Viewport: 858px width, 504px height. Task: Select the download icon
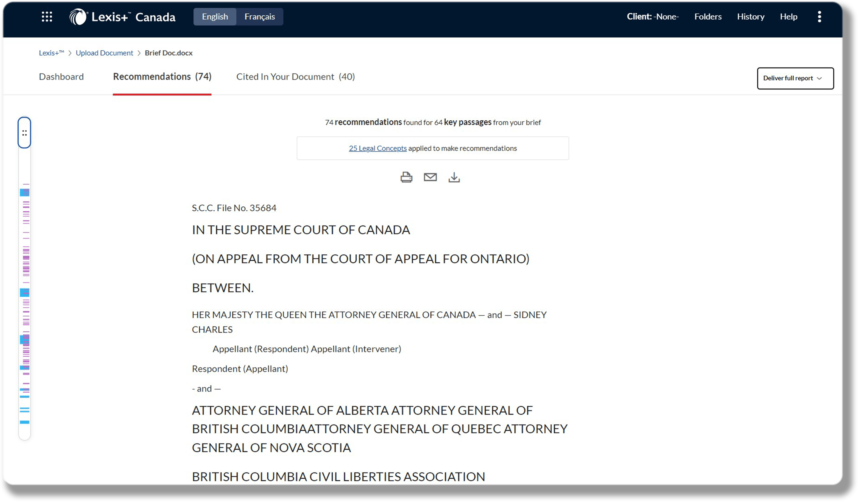coord(454,177)
